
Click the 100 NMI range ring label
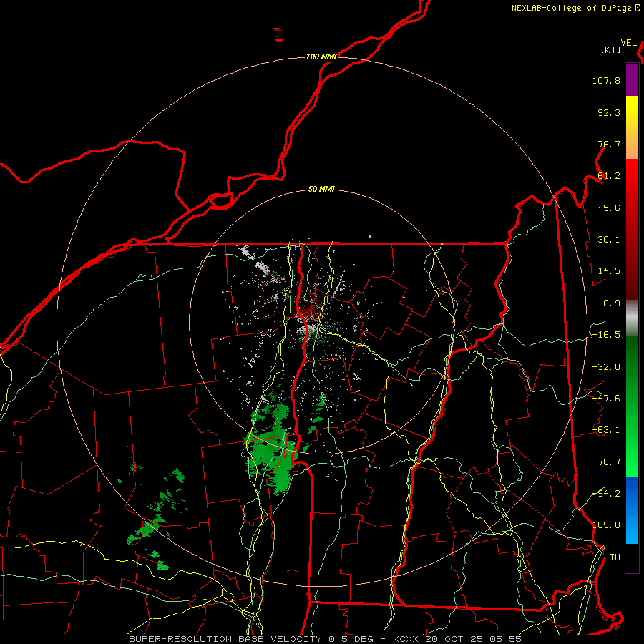click(x=321, y=57)
